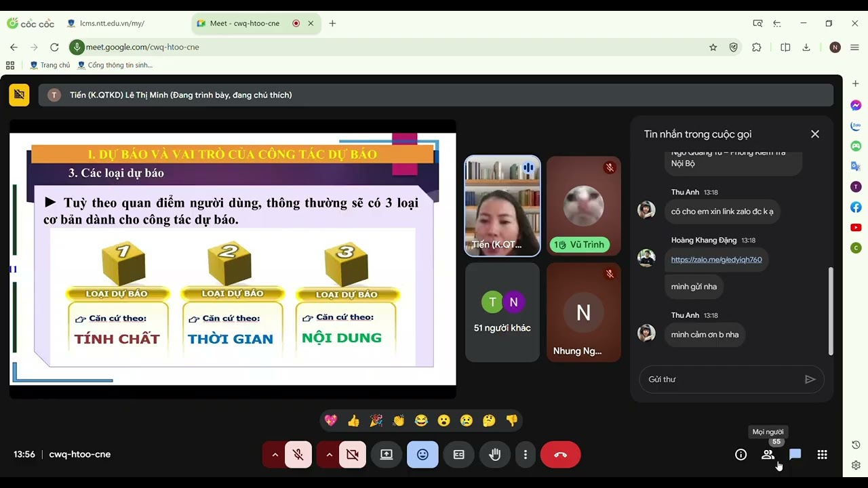This screenshot has width=868, height=488.
Task: Reload the current page
Action: (x=54, y=47)
